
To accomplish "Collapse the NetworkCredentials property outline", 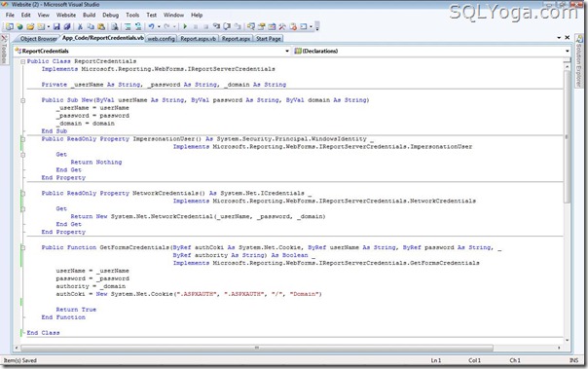I will (22, 194).
